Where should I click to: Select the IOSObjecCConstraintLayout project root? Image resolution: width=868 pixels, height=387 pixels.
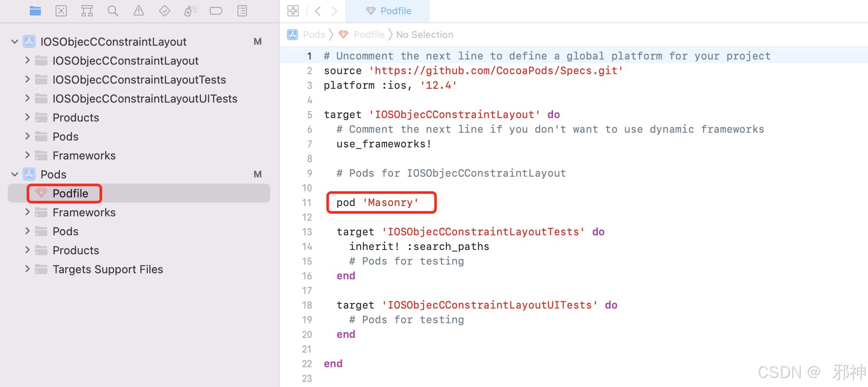tap(139, 42)
